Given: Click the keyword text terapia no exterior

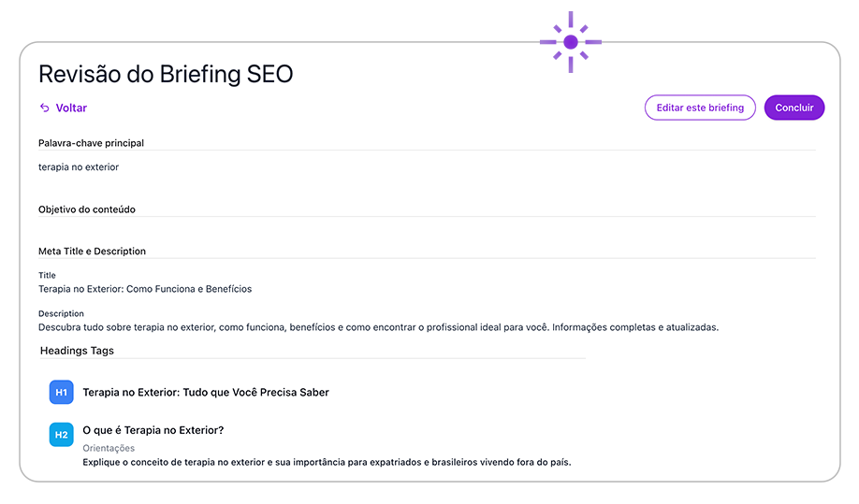Looking at the screenshot, I should [79, 167].
